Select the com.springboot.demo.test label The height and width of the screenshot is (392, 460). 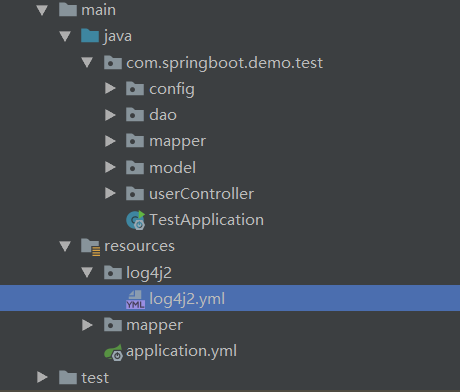[225, 63]
